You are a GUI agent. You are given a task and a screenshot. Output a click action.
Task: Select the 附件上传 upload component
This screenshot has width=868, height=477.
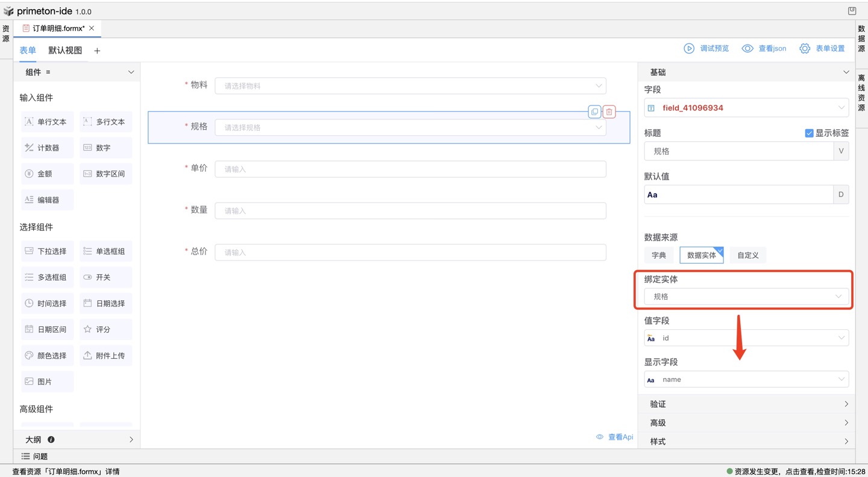tap(105, 356)
